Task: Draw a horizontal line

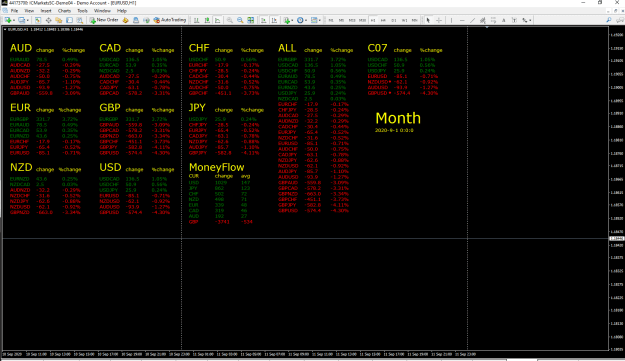Action: pyautogui.click(x=462, y=20)
